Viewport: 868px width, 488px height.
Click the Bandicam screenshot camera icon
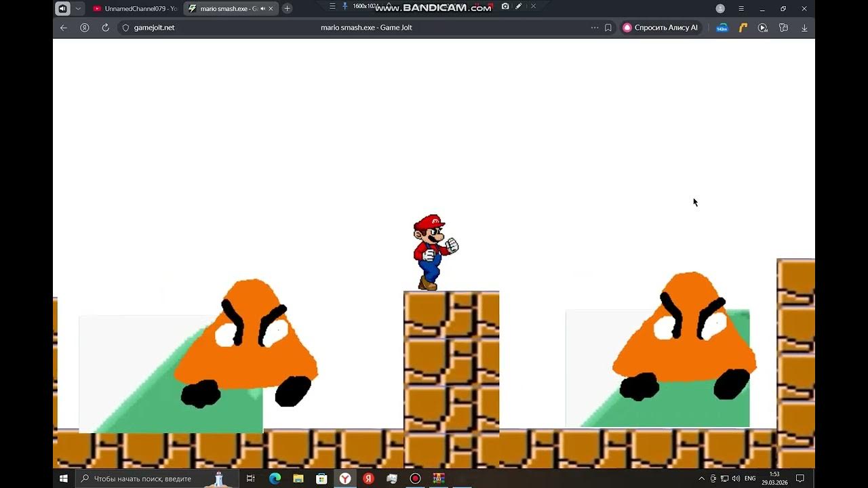pos(505,6)
